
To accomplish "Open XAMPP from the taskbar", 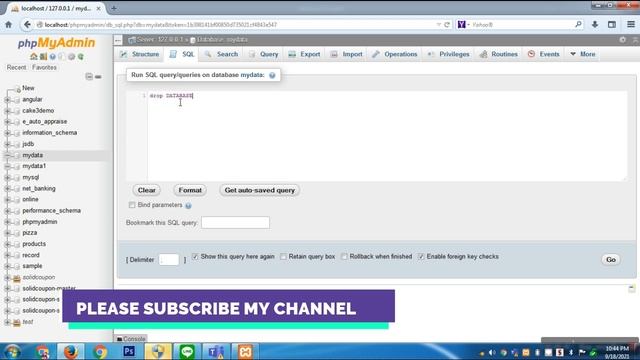I will click(245, 351).
